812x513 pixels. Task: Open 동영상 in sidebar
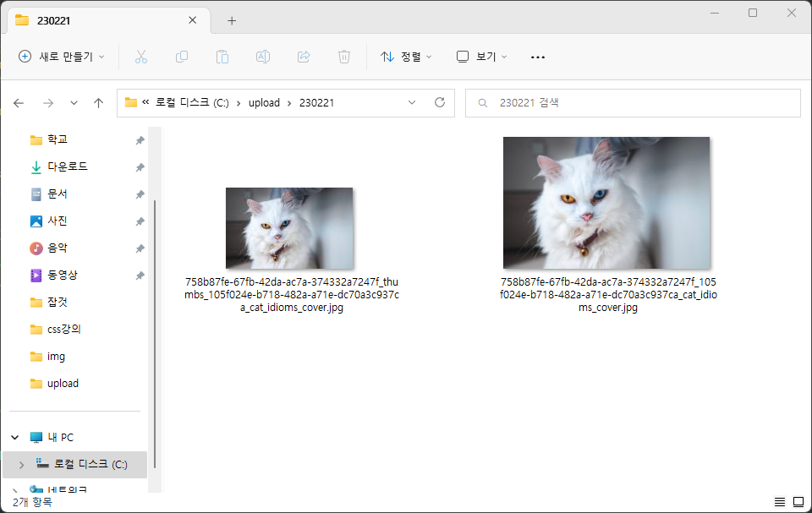click(62, 275)
